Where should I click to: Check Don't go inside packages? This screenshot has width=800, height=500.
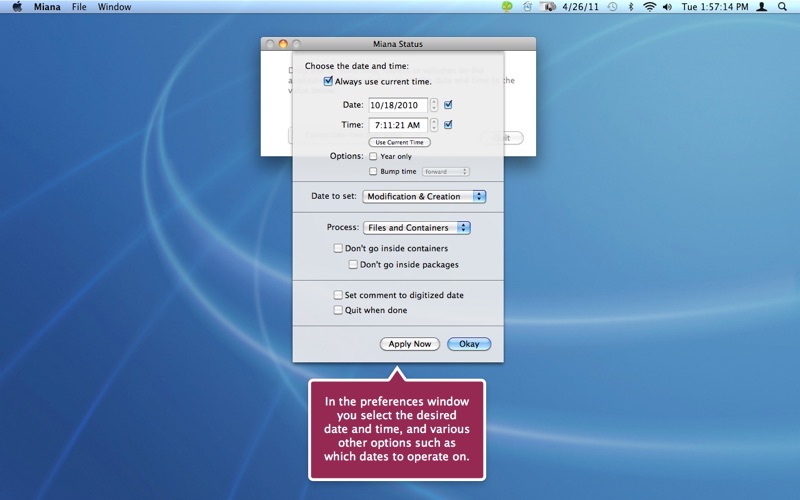(x=353, y=264)
